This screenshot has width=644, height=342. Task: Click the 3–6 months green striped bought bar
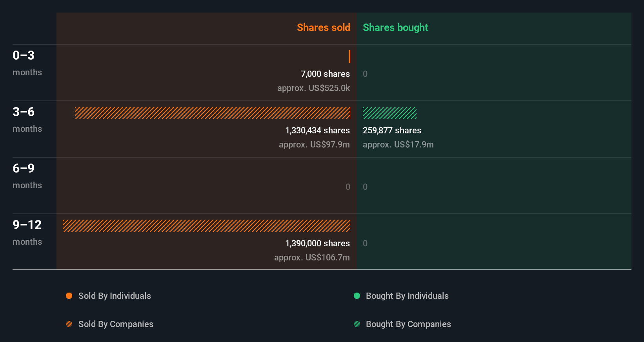pos(389,113)
